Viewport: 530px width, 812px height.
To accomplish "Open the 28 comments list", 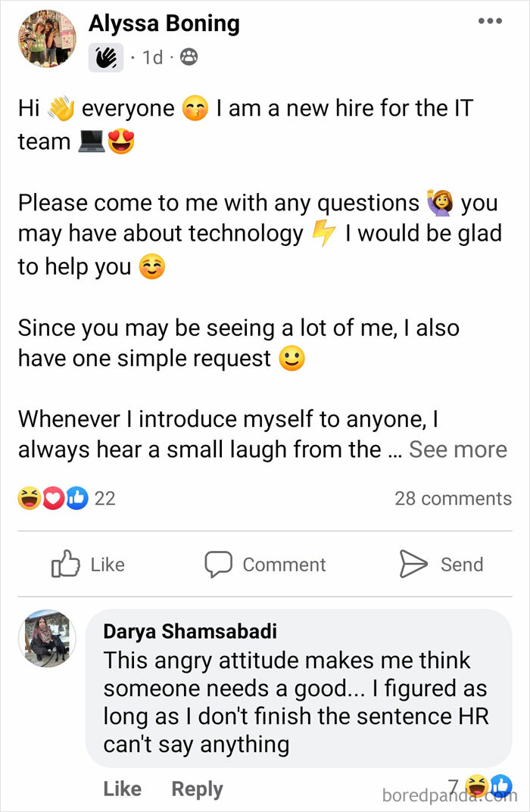I will [453, 499].
